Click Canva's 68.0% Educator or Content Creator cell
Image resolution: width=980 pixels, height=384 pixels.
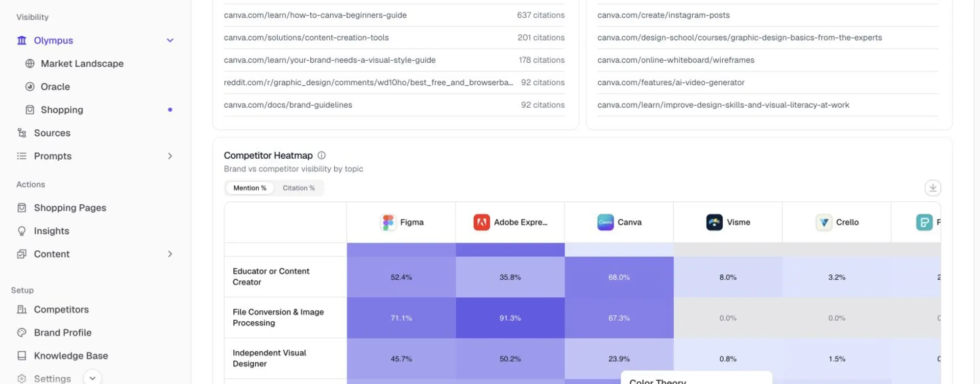[619, 277]
